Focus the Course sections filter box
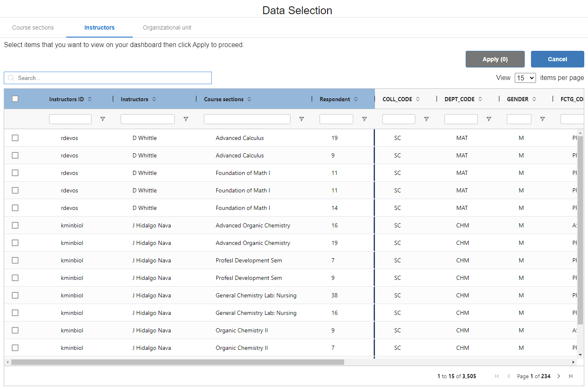The height and width of the screenshot is (389, 588). tap(247, 119)
